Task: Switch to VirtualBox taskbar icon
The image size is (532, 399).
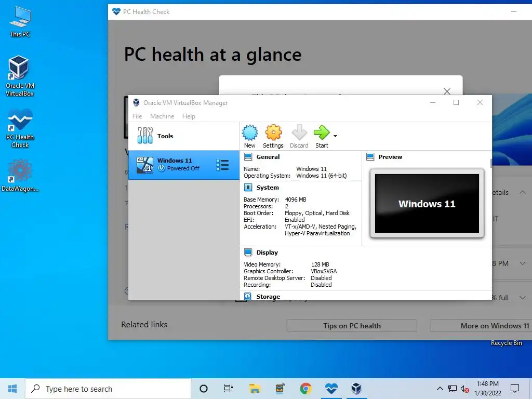Action: (356, 389)
